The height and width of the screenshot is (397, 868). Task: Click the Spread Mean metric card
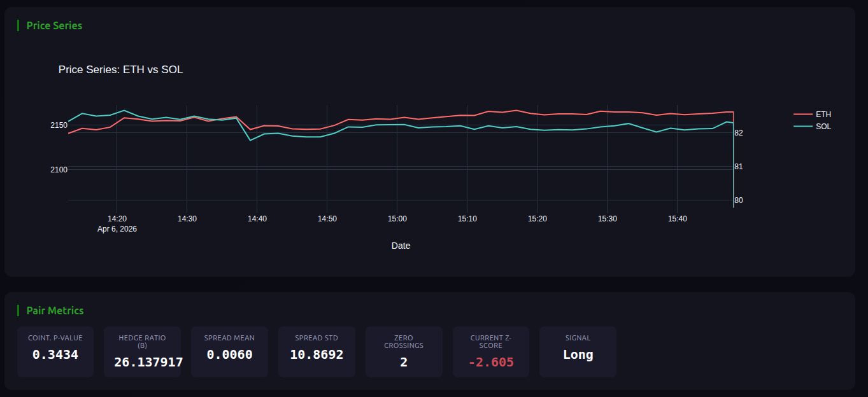coord(229,352)
